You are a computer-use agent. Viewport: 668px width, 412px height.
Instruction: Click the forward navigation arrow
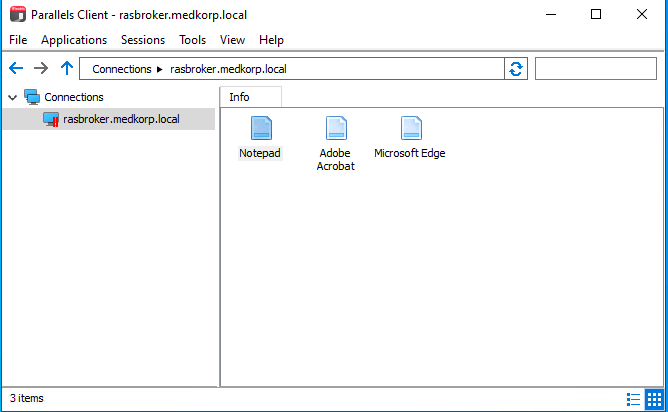pos(41,68)
